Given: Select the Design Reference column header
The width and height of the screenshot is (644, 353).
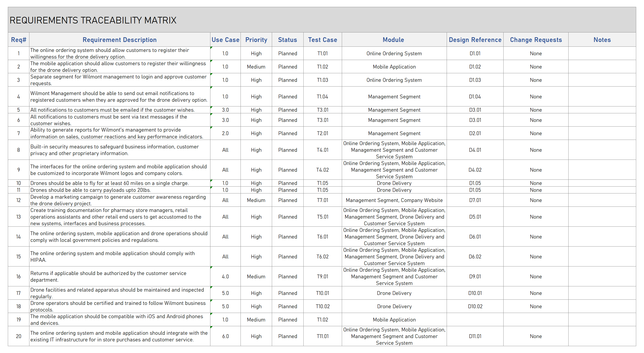Looking at the screenshot, I should pos(475,40).
